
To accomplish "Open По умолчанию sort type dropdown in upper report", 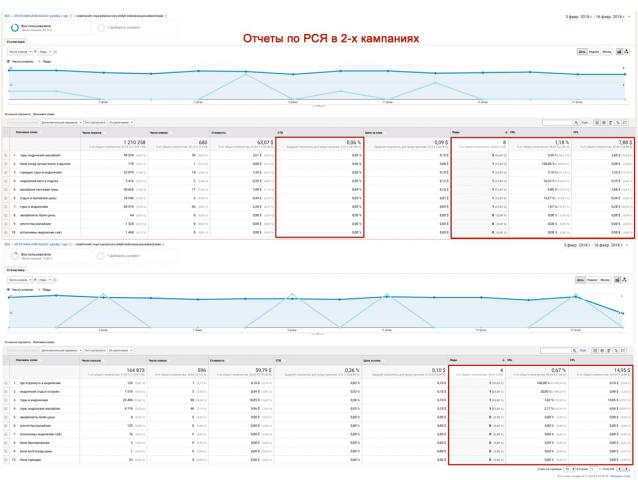I will [x=121, y=122].
